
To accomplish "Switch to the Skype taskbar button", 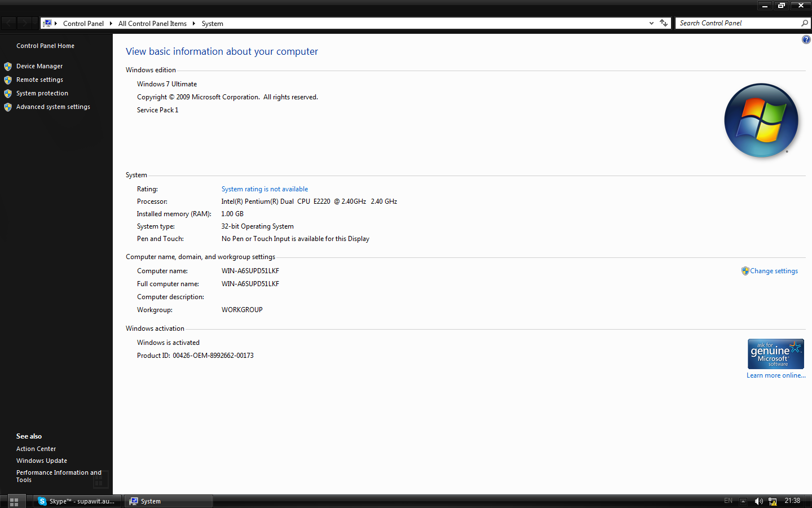I will pyautogui.click(x=77, y=501).
